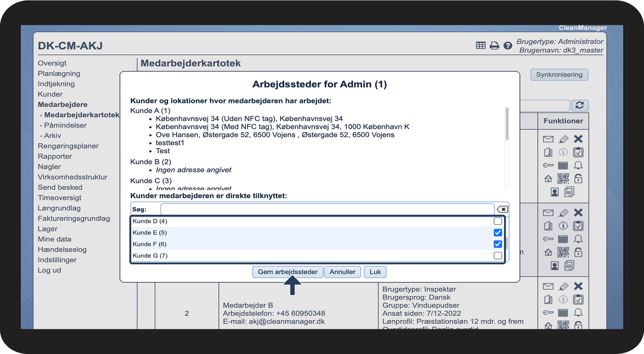Click the Synkronisering button
The image size is (644, 354).
[559, 75]
